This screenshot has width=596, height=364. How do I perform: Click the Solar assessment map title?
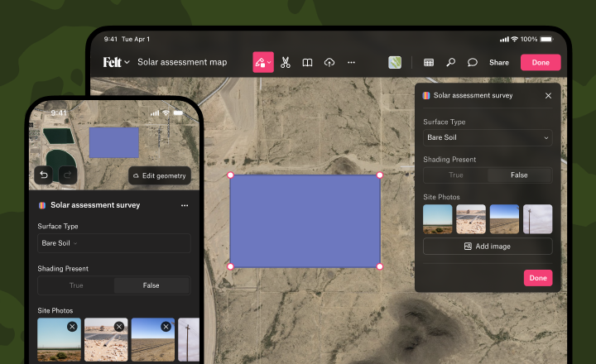click(x=182, y=62)
